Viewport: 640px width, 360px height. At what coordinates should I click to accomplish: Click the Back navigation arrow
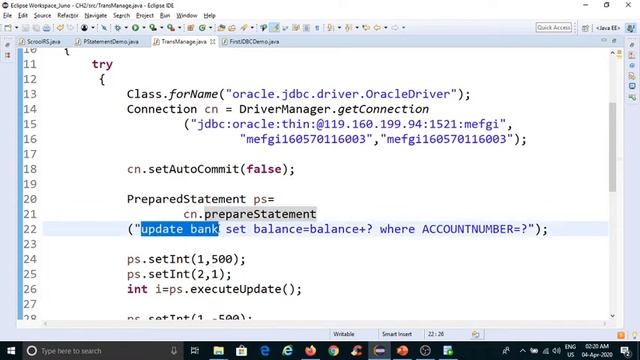[377, 28]
